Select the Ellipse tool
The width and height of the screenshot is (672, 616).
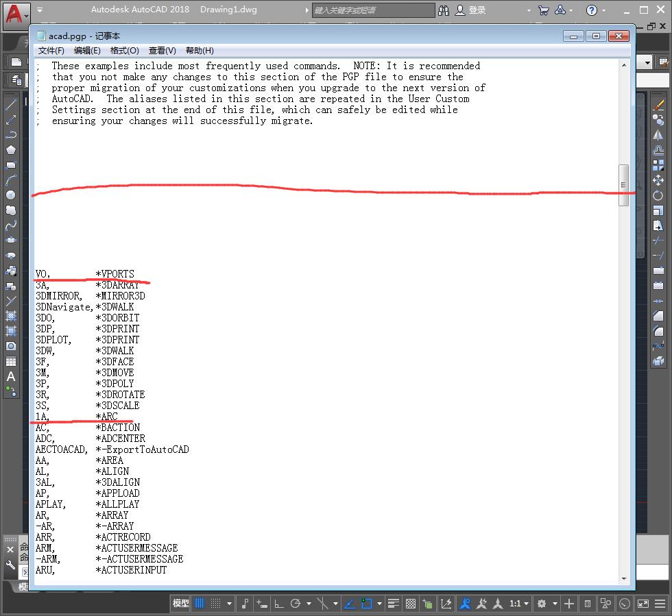[11, 240]
